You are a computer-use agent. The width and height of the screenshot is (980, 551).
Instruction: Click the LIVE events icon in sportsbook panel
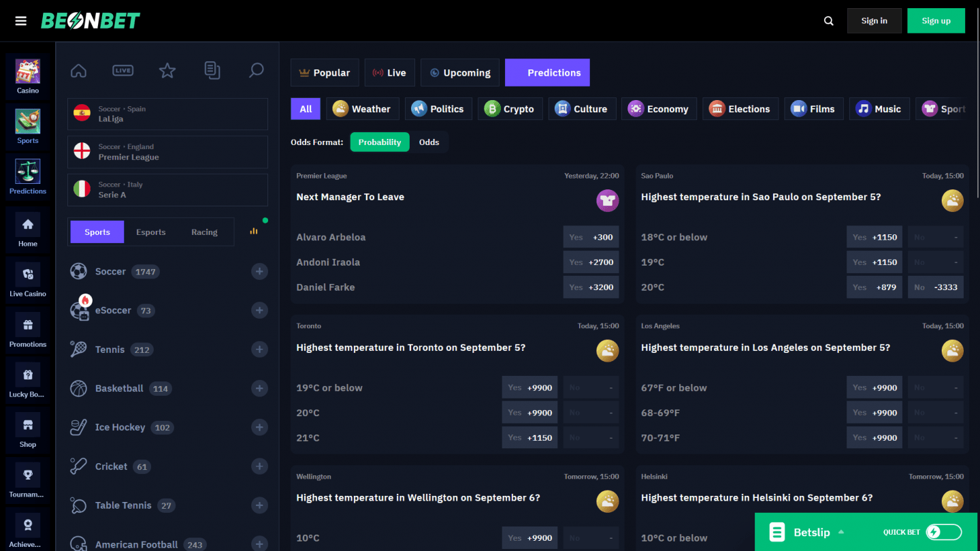[122, 70]
